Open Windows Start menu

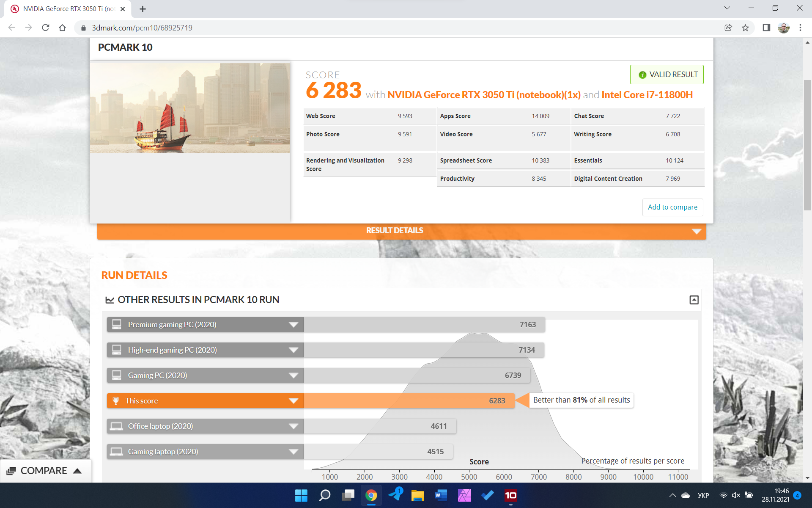coord(301,495)
